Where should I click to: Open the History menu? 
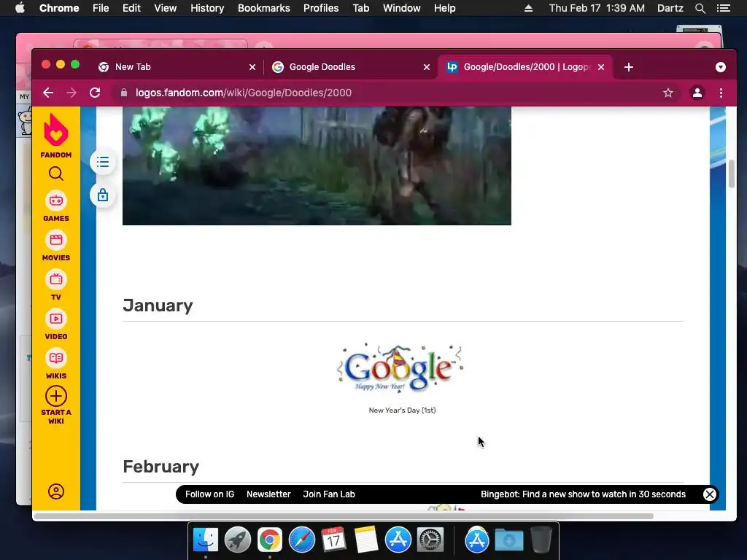tap(207, 8)
